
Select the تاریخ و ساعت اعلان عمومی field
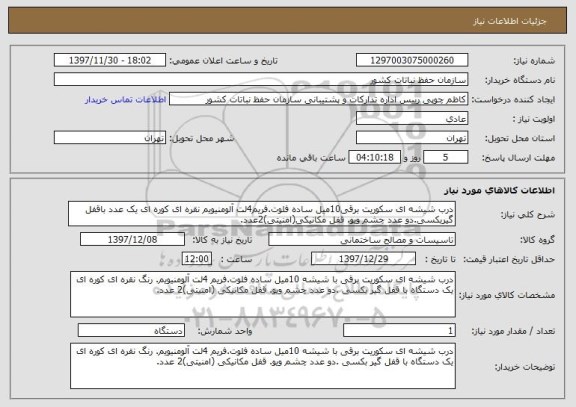[x=110, y=60]
